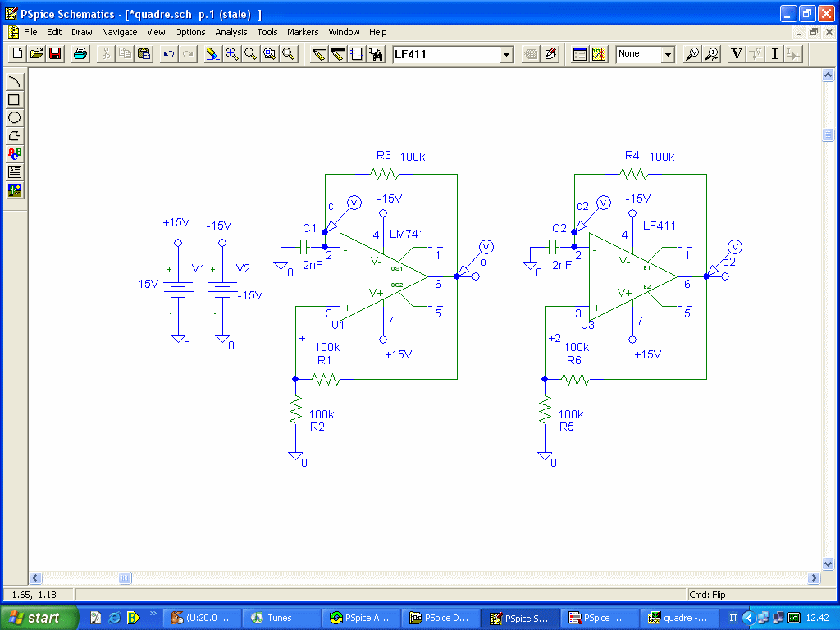Undo the last action
The width and height of the screenshot is (840, 630).
point(169,53)
